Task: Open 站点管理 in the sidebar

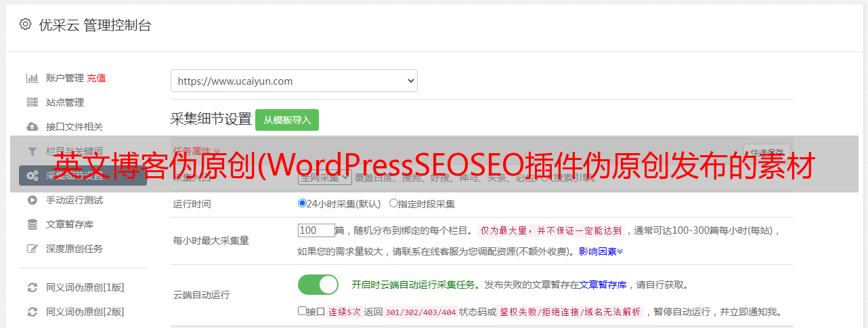Action: [x=65, y=102]
